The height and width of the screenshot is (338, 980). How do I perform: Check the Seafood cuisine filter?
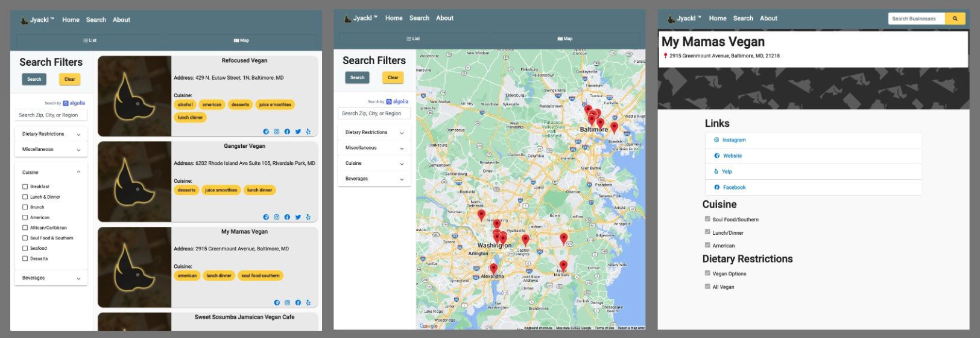pos(25,248)
